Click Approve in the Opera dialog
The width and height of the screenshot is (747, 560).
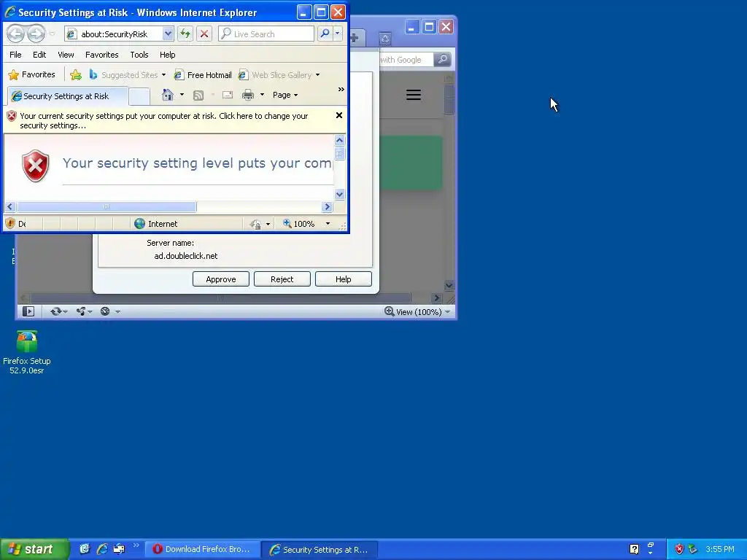[x=220, y=279]
